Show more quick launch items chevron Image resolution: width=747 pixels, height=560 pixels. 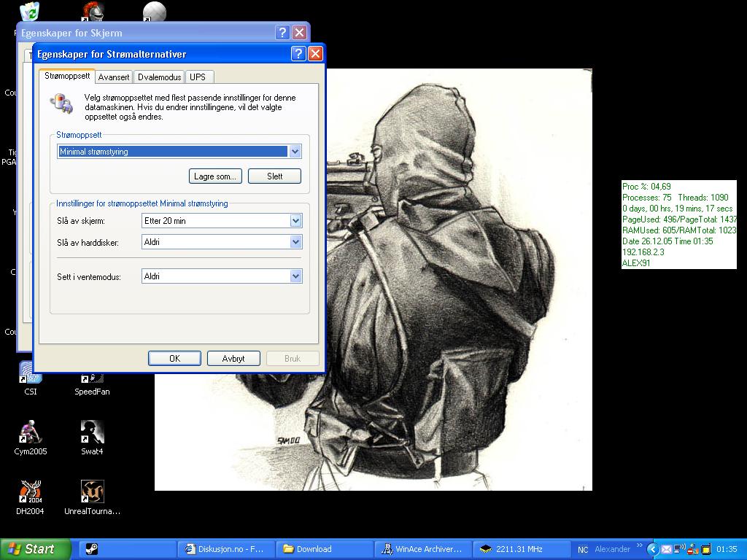coord(639,545)
